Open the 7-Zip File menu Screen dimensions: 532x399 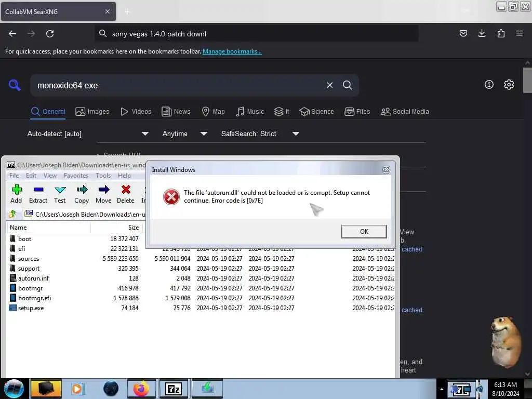(14, 176)
